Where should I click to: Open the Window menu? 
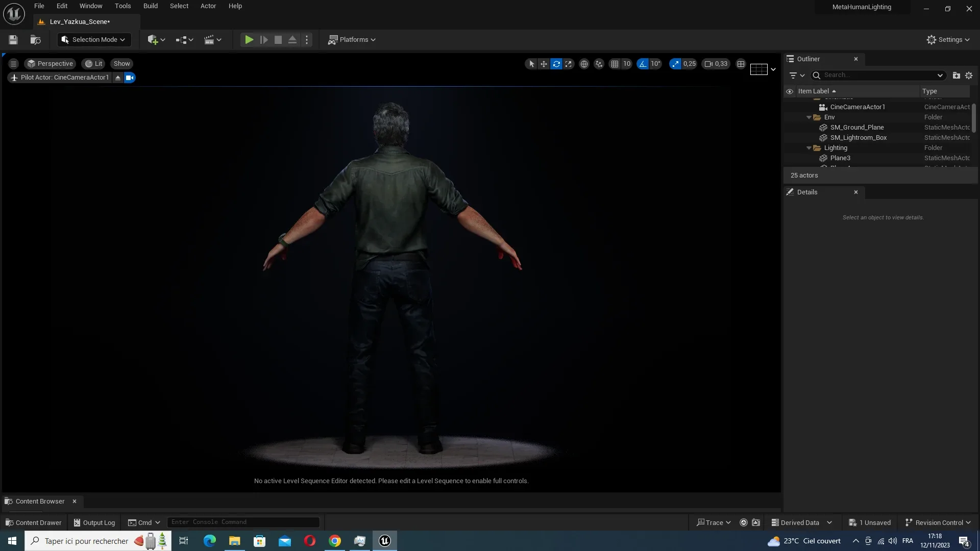(x=91, y=7)
